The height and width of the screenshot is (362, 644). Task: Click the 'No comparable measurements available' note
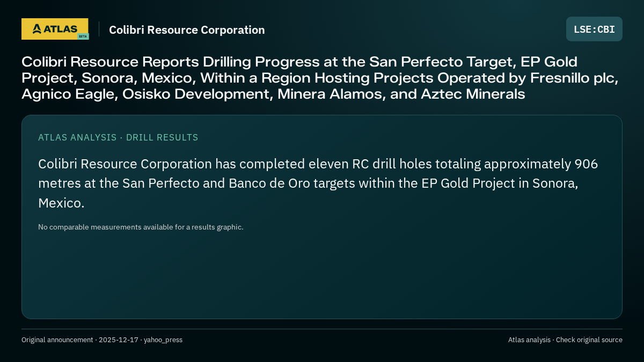pyautogui.click(x=141, y=227)
